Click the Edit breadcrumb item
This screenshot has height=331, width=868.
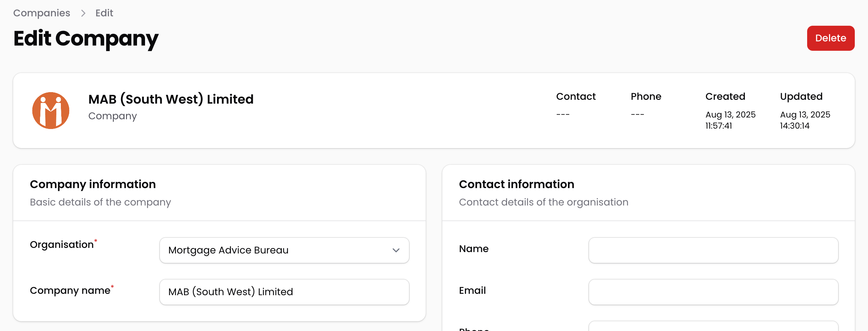pyautogui.click(x=104, y=13)
